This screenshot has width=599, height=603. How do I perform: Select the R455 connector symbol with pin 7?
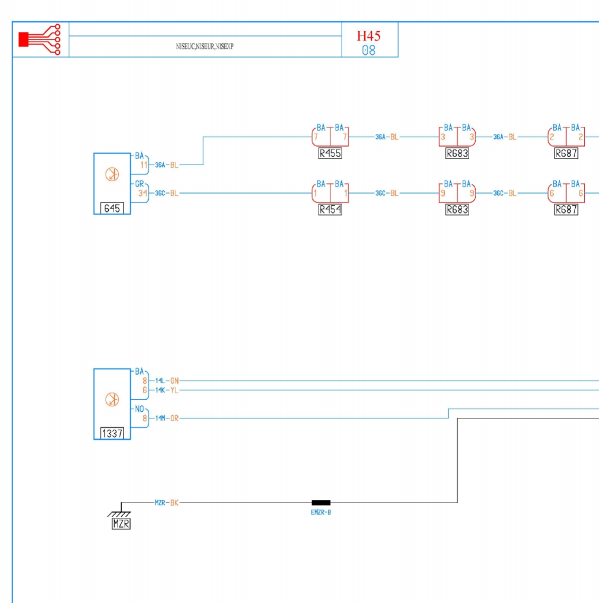(x=330, y=137)
